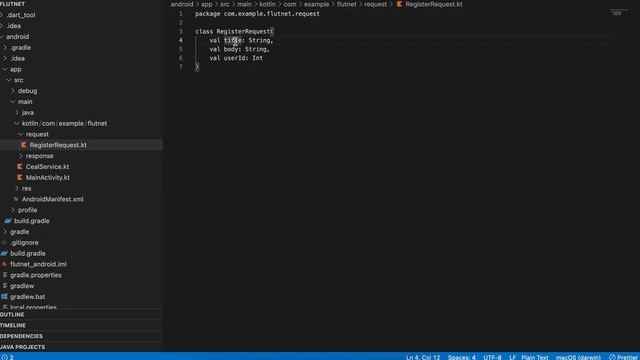Click the gradle icon beside app build.gradle
Viewport: 640px width, 360px height.
(8, 221)
